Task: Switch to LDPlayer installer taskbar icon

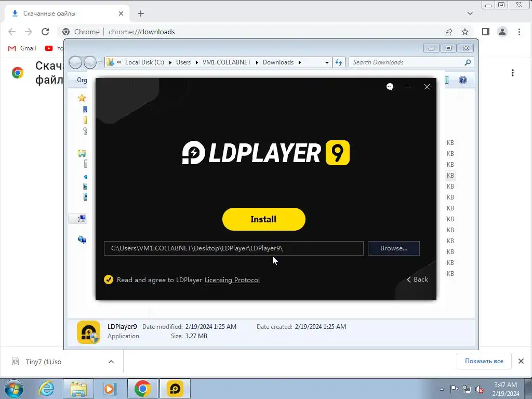Action: (x=175, y=389)
